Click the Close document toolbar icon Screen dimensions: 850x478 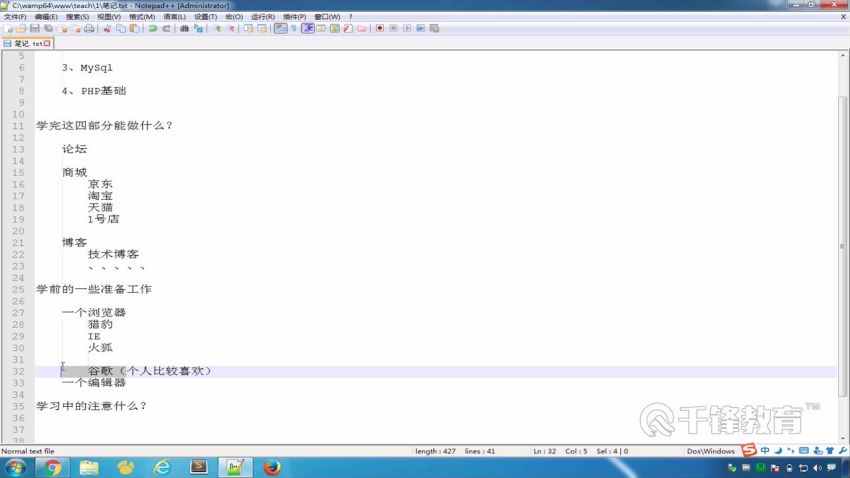tap(63, 28)
